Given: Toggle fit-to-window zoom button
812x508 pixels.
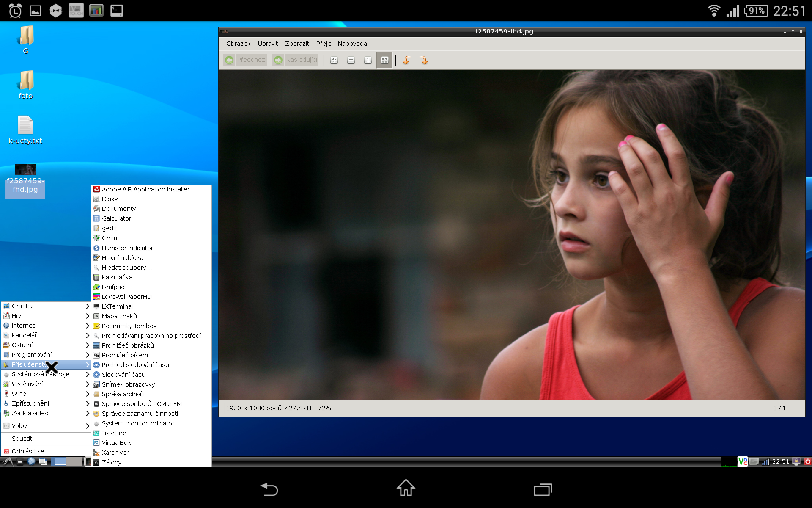Looking at the screenshot, I should click(x=384, y=60).
